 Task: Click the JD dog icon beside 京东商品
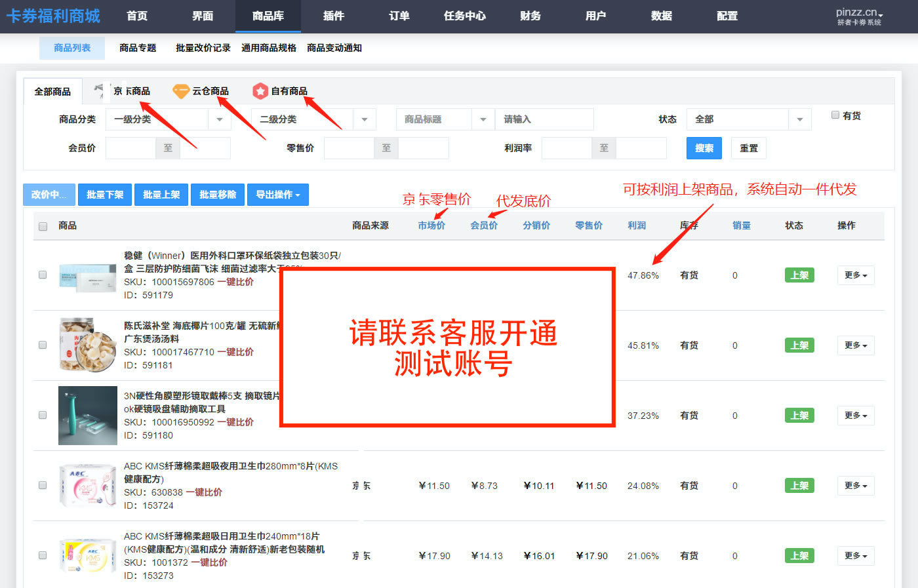pos(99,90)
